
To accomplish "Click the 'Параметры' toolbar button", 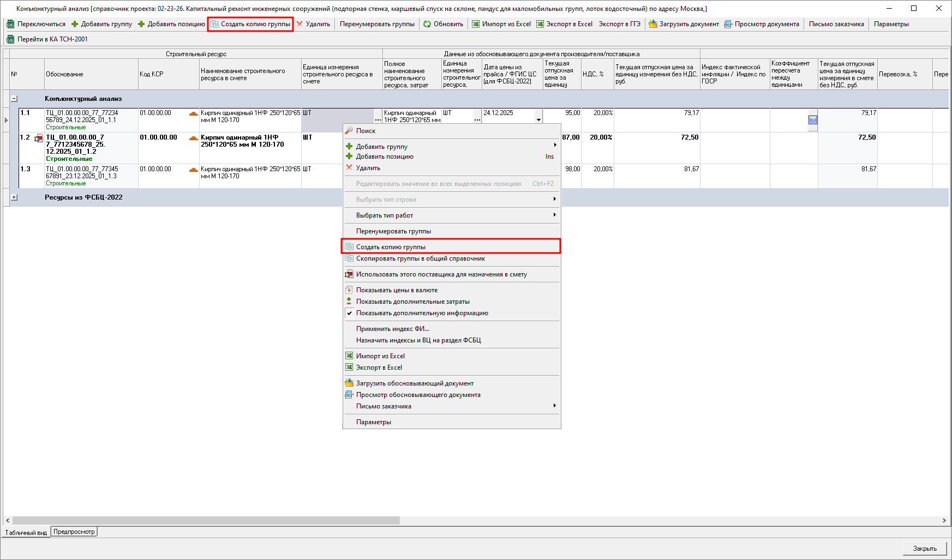I will 891,24.
